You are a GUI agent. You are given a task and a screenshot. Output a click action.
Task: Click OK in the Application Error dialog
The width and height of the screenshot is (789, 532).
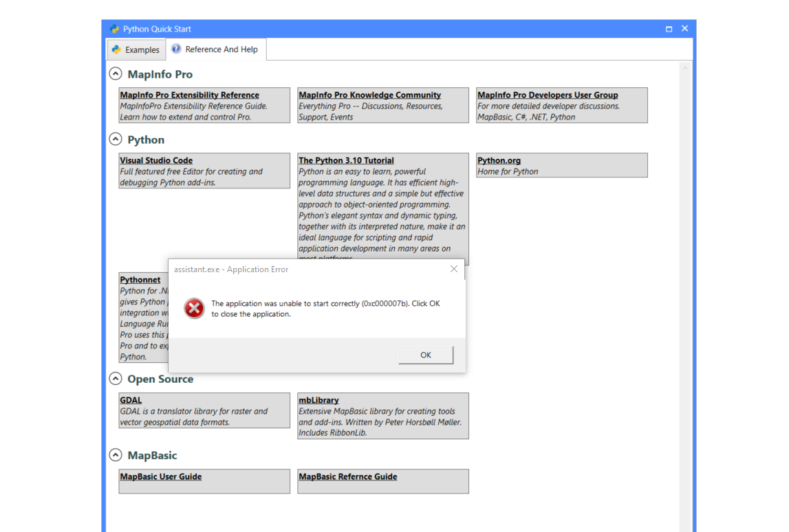(x=426, y=355)
